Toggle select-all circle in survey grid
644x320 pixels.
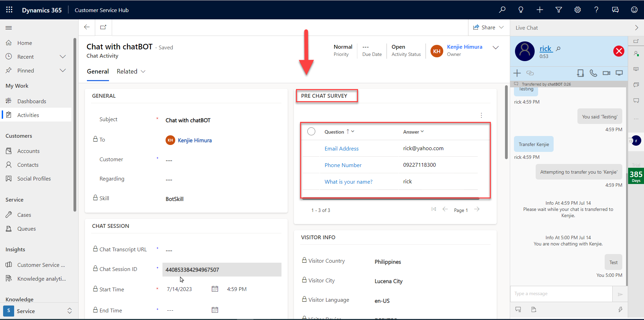pos(311,132)
